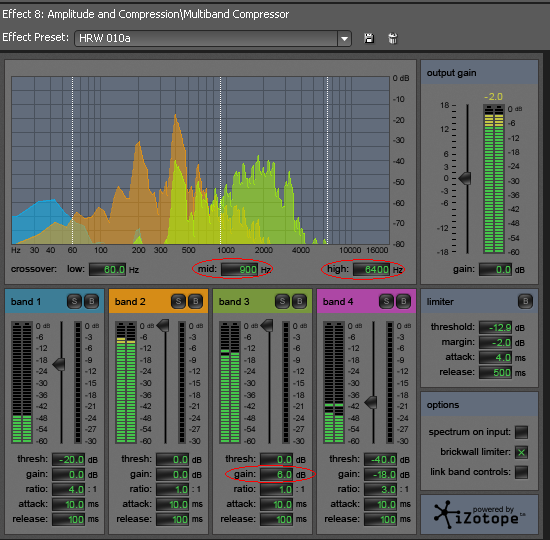550x540 pixels.
Task: Click the output gain slider handle
Action: click(x=465, y=179)
